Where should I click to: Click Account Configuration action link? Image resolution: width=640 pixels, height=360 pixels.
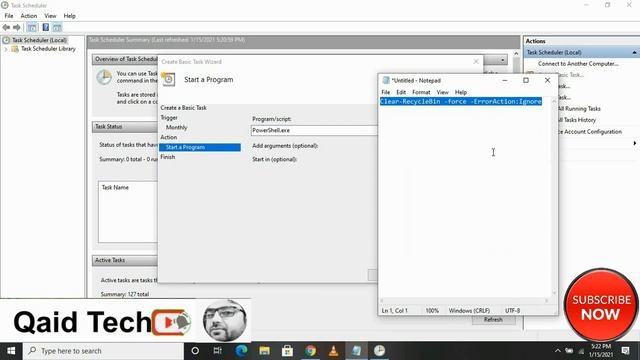[x=590, y=131]
